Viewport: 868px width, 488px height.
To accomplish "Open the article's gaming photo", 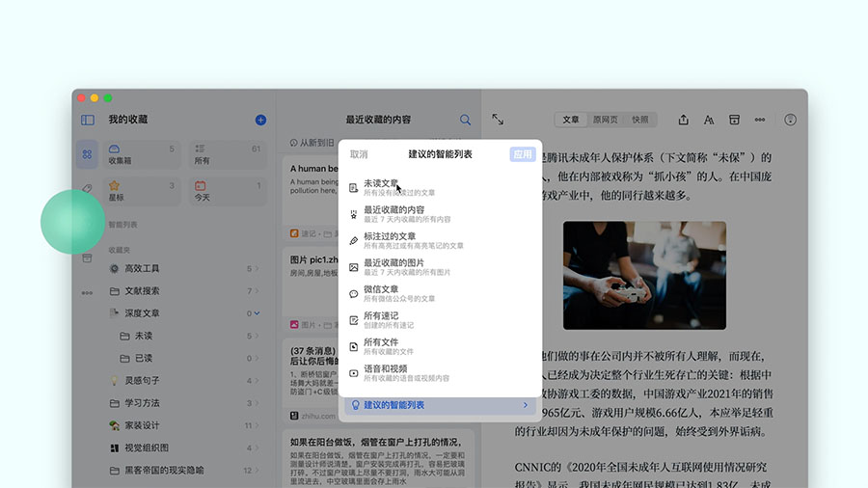I will pos(644,276).
